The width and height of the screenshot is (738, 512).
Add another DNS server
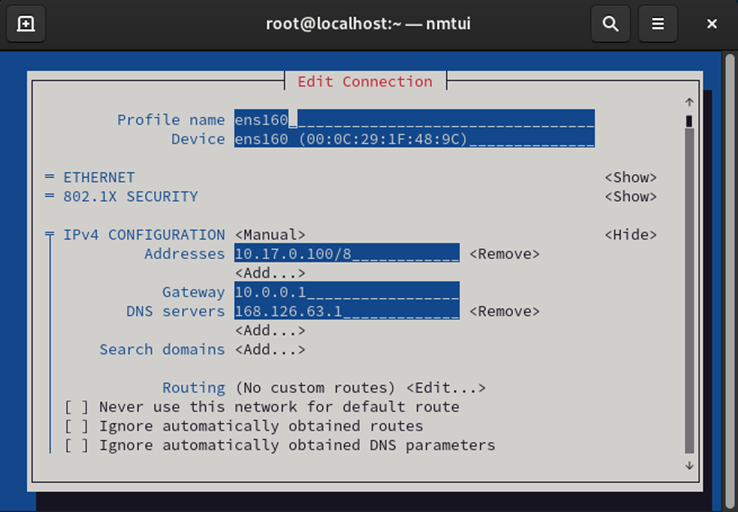click(270, 331)
